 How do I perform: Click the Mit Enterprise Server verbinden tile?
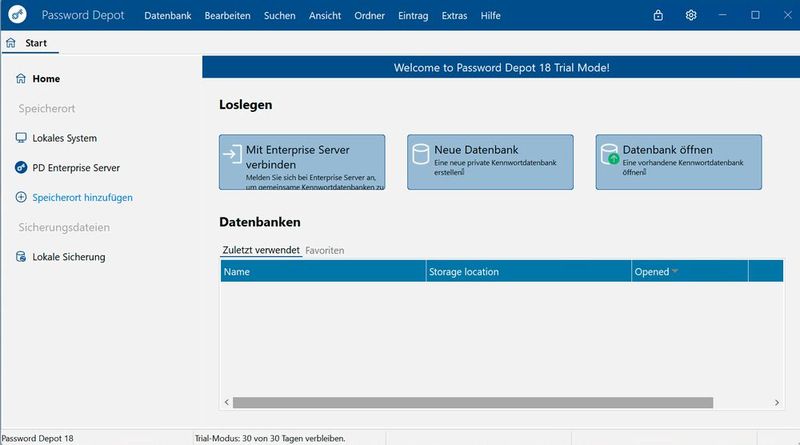(x=302, y=162)
